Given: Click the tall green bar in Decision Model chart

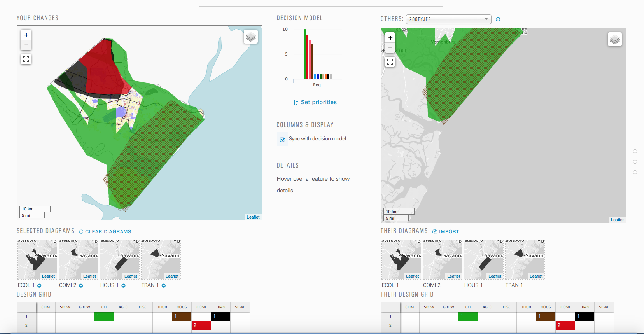Looking at the screenshot, I should tap(304, 54).
